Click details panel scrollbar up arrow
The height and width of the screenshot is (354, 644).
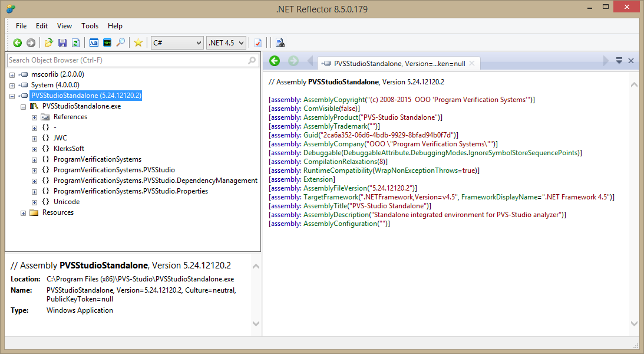256,267
